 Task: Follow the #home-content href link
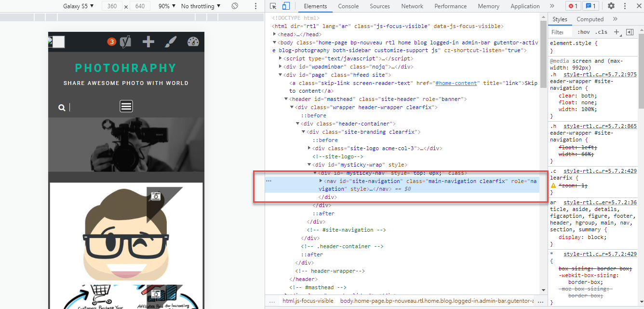[x=456, y=83]
